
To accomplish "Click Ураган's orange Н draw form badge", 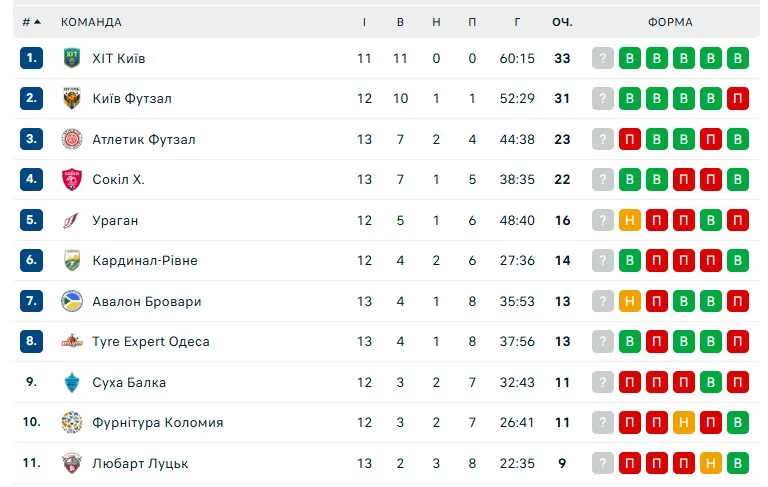I will coord(630,220).
